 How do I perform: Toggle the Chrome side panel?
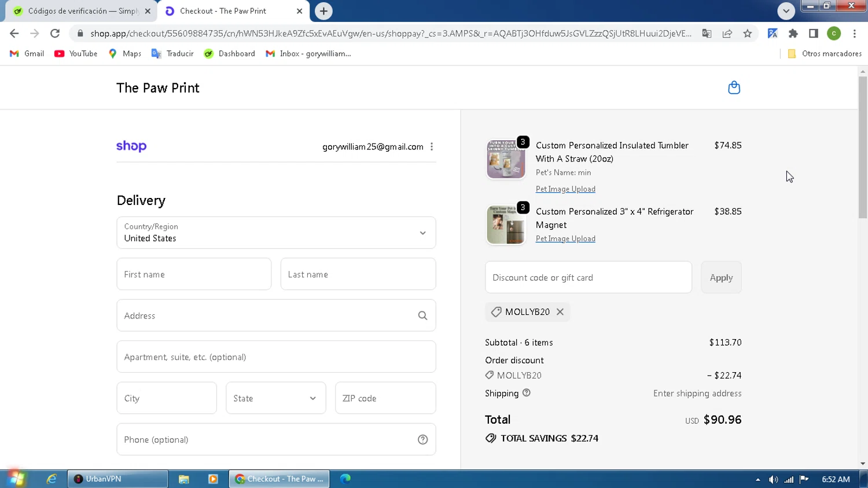[x=814, y=34]
